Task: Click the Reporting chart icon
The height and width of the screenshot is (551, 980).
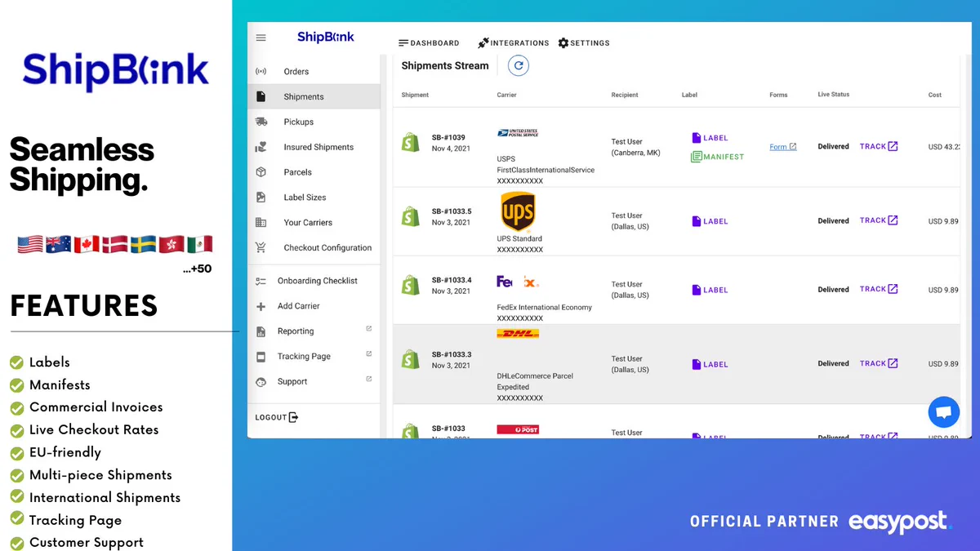Action: (261, 331)
